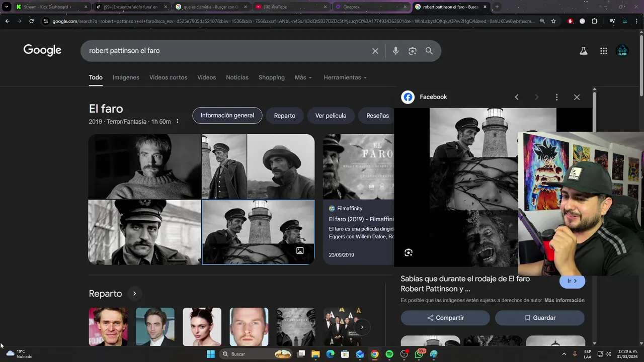Open more options in the image panel
The height and width of the screenshot is (362, 644).
coord(556,97)
